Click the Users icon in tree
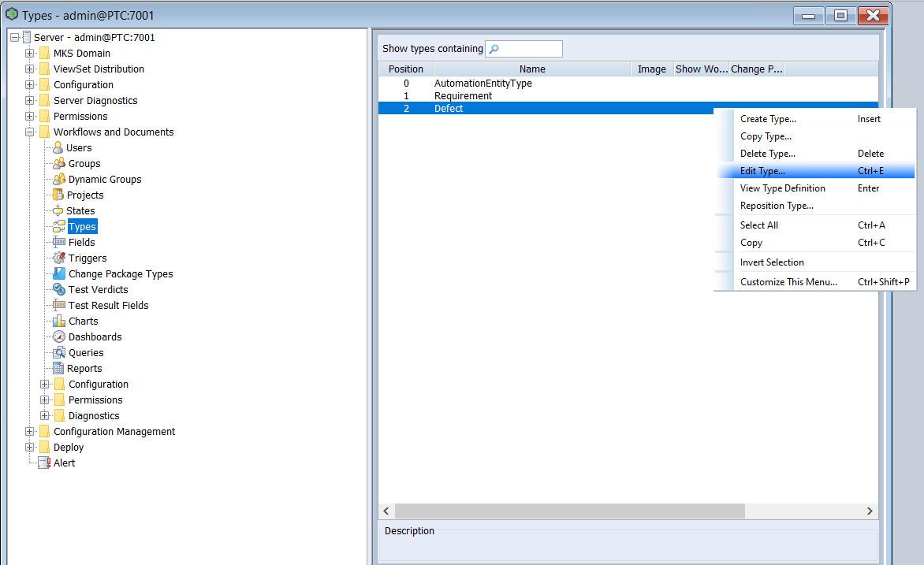The image size is (924, 565). point(58,147)
